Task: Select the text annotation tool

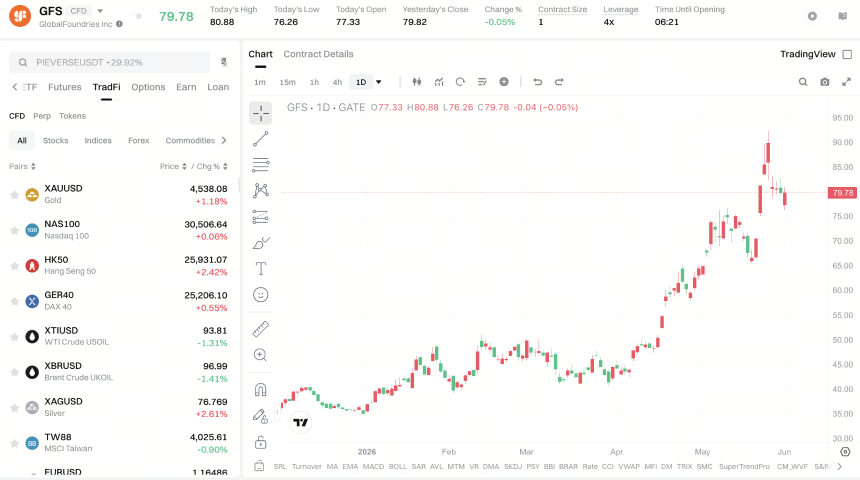Action: click(x=261, y=269)
